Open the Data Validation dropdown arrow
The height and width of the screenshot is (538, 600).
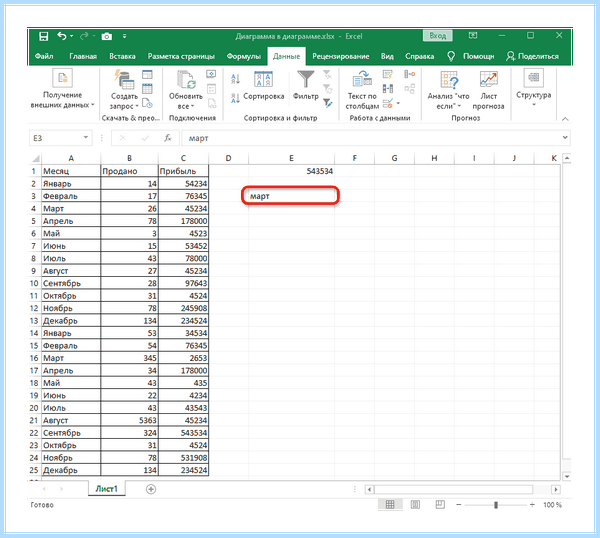[x=398, y=103]
